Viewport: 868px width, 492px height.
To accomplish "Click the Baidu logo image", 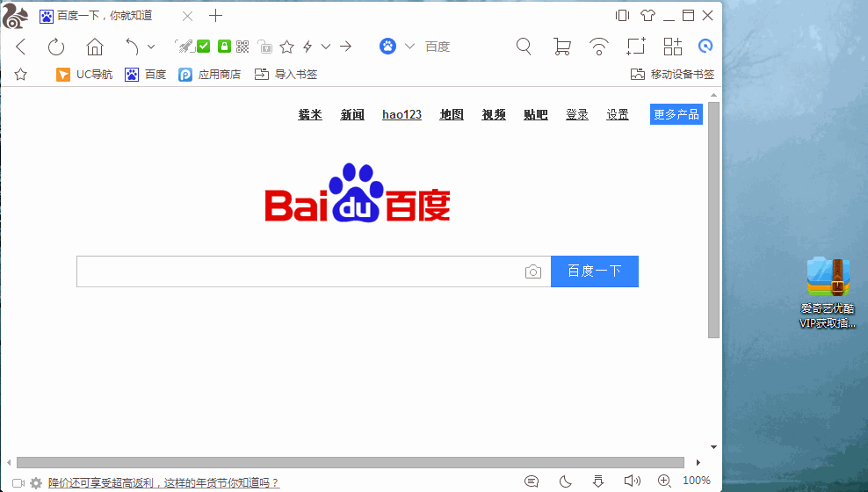I will click(358, 192).
